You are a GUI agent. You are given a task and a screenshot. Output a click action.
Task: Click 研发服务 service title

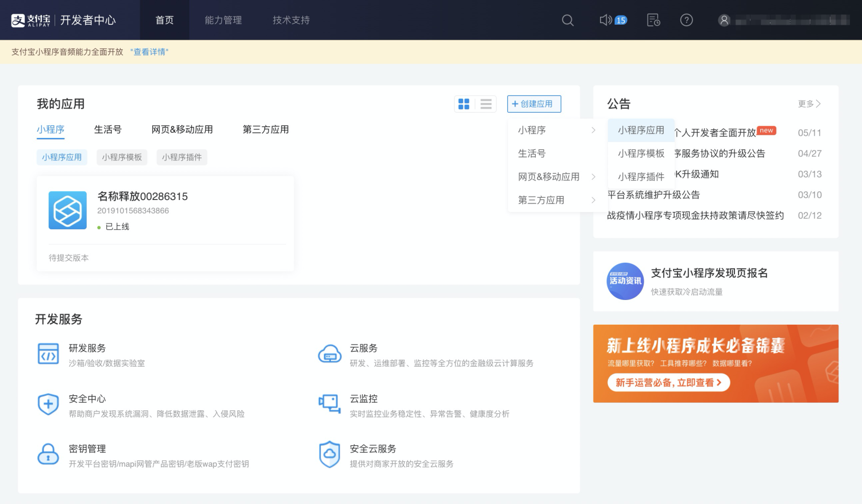(87, 348)
